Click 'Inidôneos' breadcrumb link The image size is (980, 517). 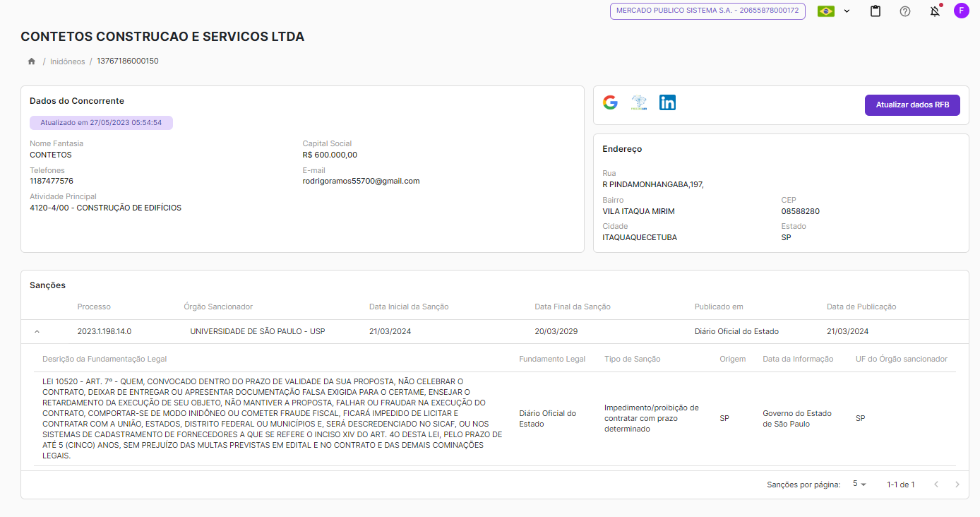tap(67, 61)
